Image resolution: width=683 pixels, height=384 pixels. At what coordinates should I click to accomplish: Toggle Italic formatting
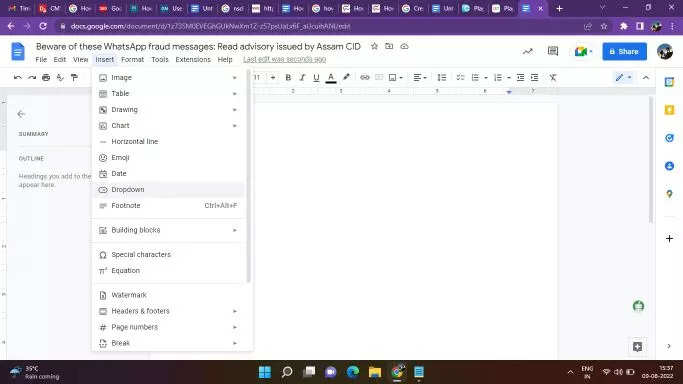(x=302, y=77)
